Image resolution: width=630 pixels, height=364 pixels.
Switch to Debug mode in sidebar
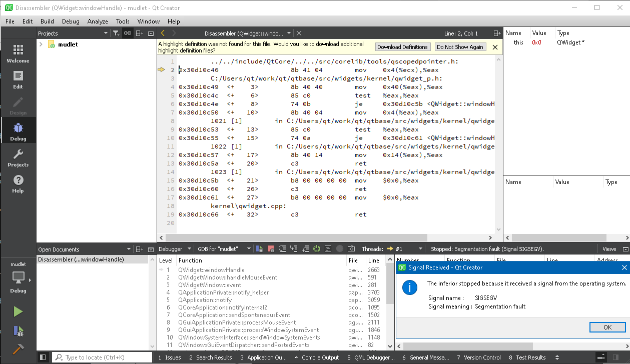[18, 131]
